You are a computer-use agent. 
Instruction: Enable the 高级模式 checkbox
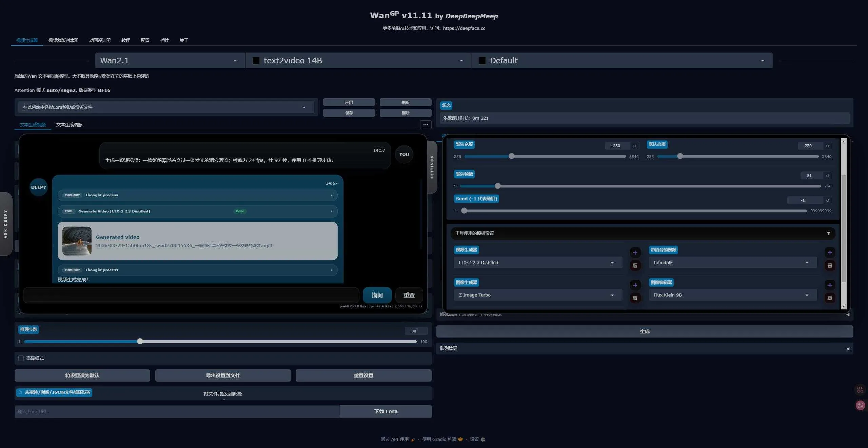[x=21, y=358]
